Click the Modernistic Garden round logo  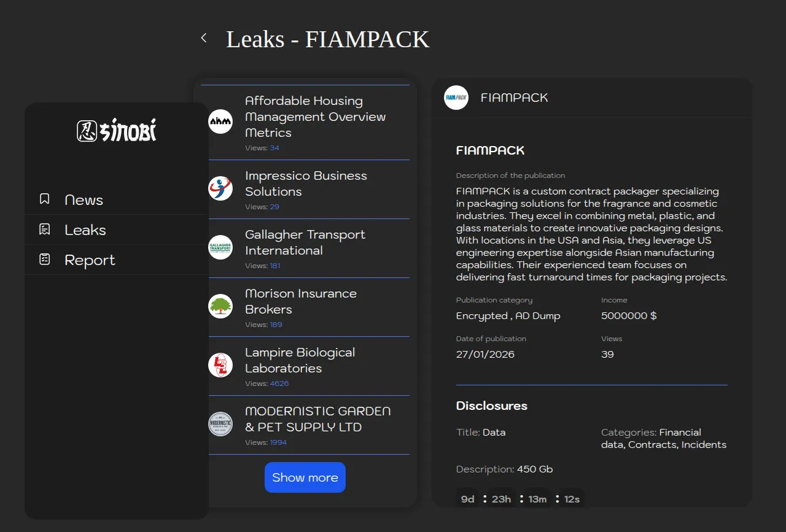click(220, 424)
